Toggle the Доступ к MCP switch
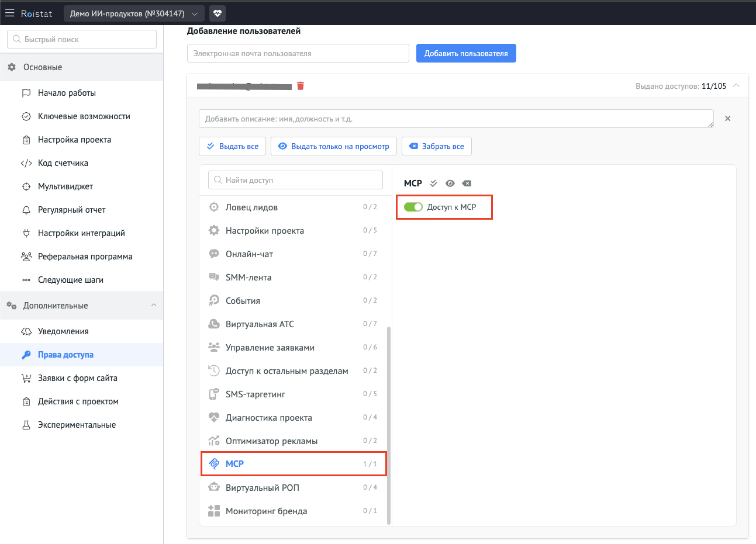756x544 pixels. (x=413, y=207)
